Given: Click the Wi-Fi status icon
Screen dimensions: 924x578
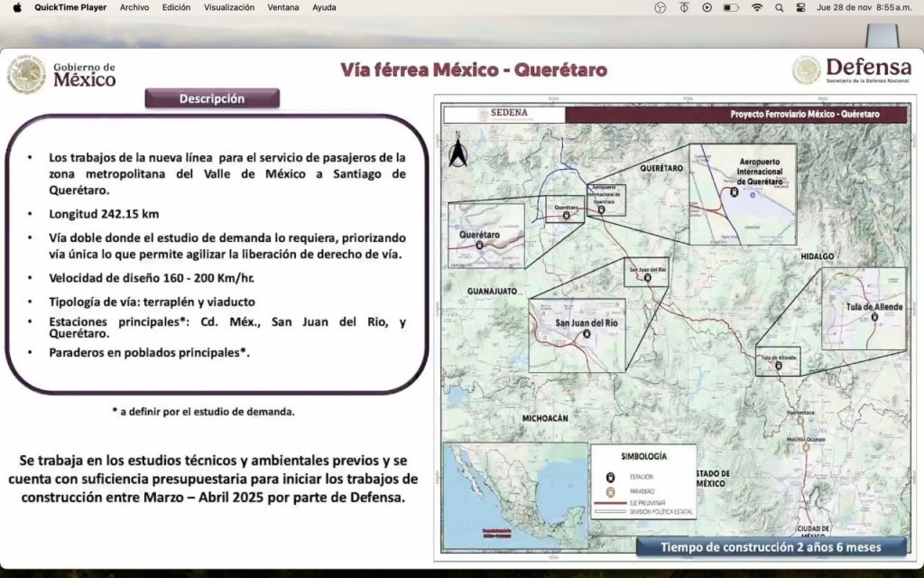Looking at the screenshot, I should click(x=756, y=7).
